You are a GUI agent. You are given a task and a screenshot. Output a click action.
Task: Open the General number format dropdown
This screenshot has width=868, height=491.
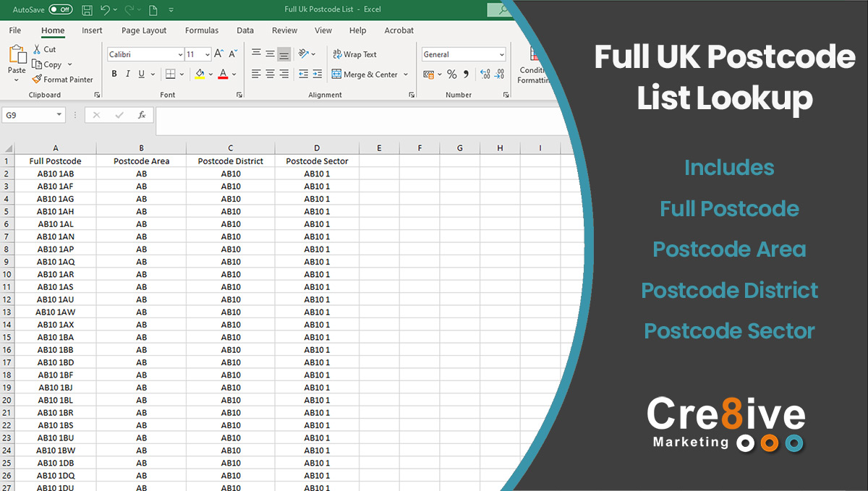(x=502, y=54)
